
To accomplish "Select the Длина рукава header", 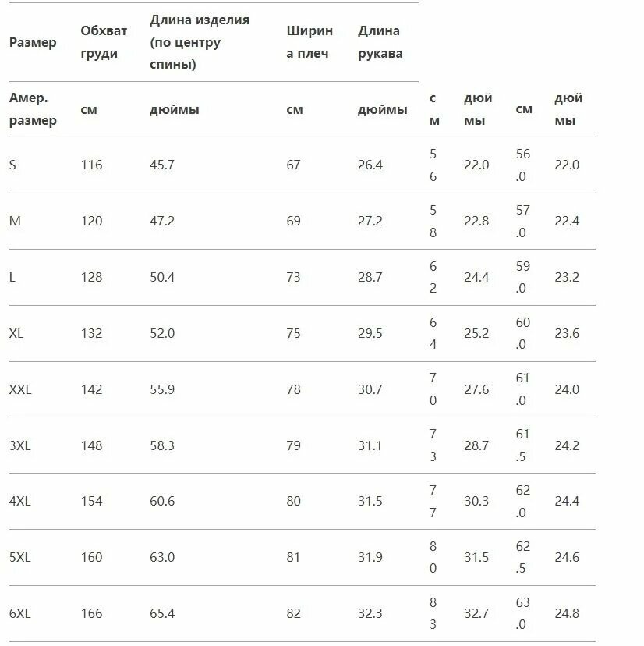I will (380, 42).
